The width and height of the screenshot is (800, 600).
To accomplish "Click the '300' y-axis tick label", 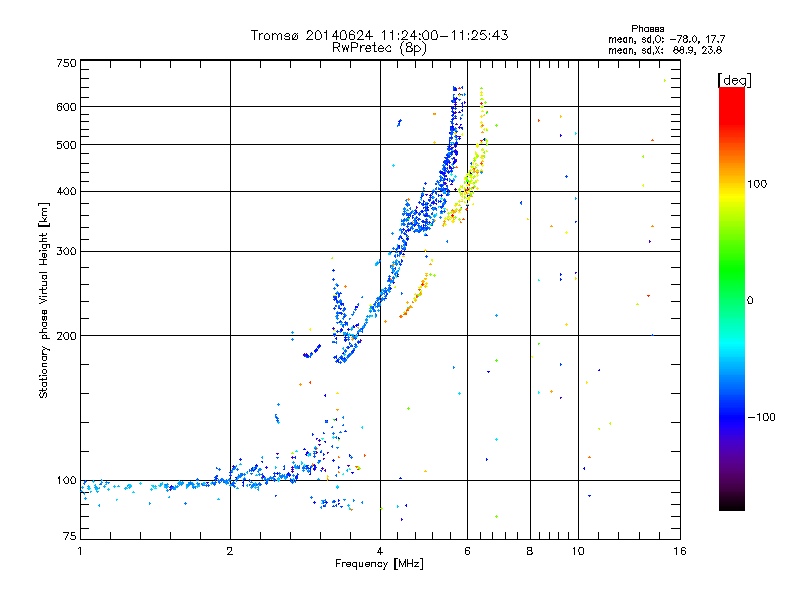I will pyautogui.click(x=66, y=252).
